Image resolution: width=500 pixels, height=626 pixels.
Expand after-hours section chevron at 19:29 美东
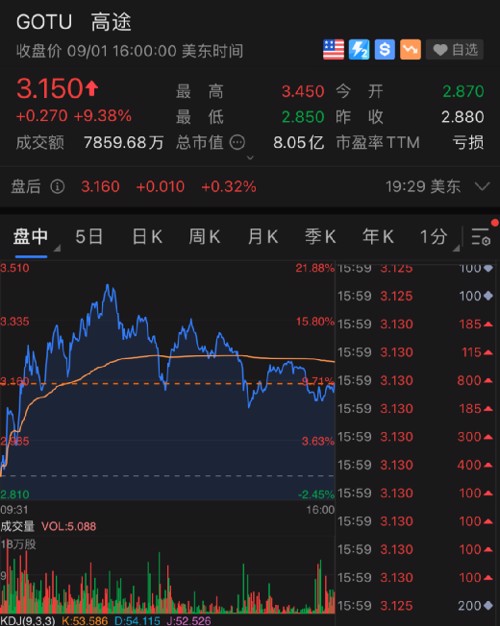click(482, 186)
